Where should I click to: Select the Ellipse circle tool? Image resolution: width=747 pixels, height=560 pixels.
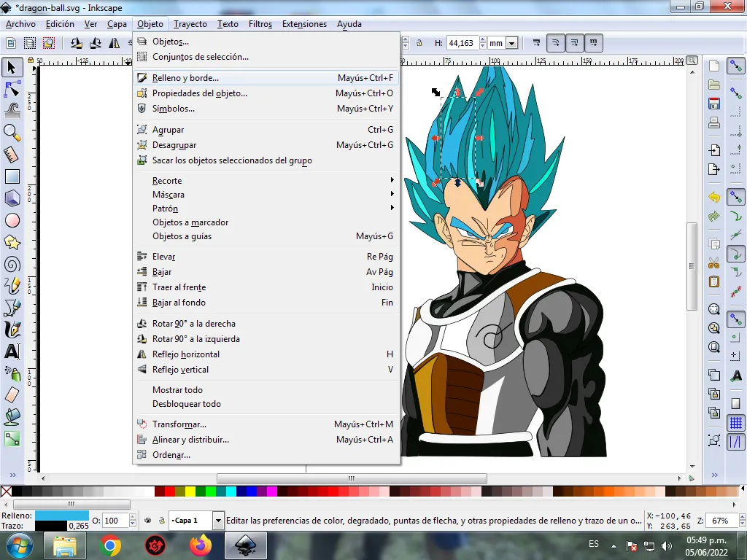click(x=12, y=220)
